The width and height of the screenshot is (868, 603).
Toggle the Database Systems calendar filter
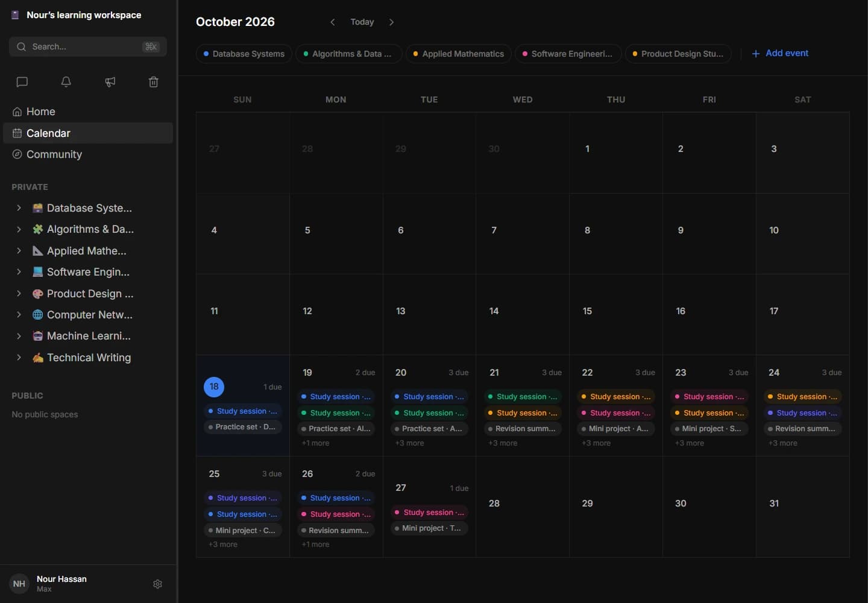244,54
